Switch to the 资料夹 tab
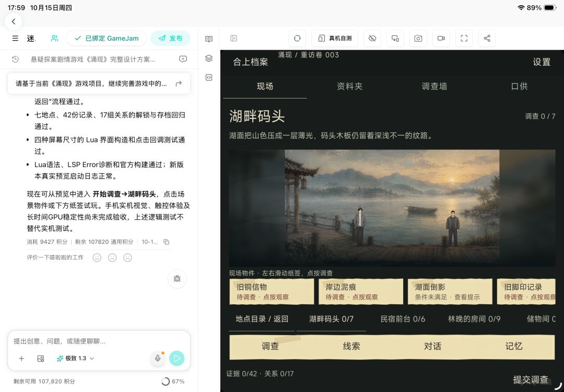Screen dimensions: 564x392 click(x=349, y=86)
